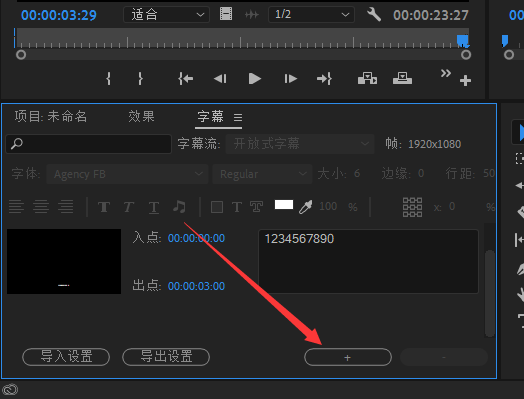This screenshot has width=524, height=399.
Task: Open the caption position grid icon
Action: [412, 207]
